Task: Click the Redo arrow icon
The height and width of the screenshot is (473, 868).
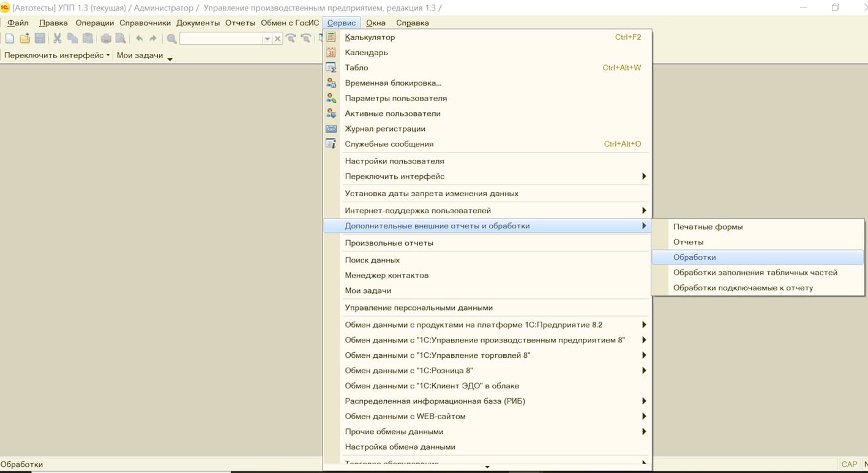Action: point(153,39)
